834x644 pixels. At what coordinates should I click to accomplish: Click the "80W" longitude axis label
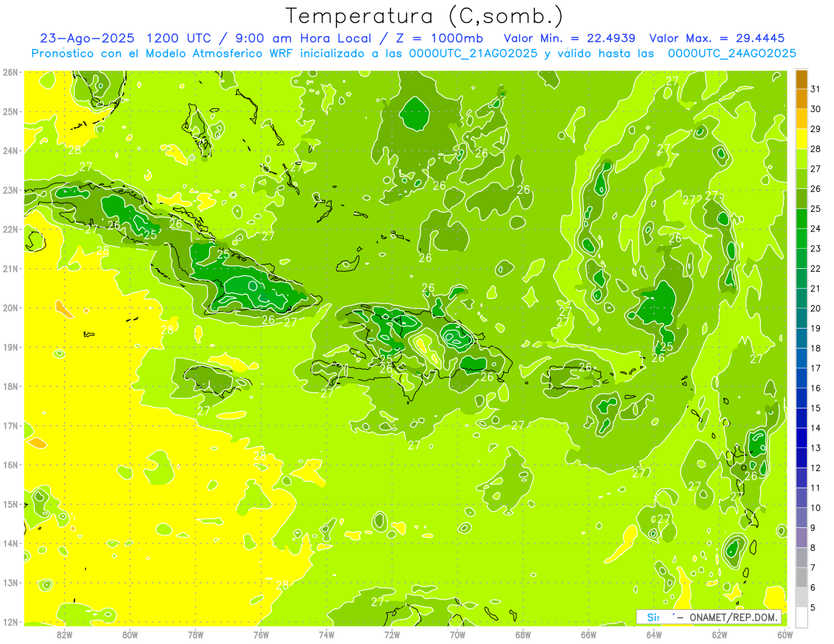(130, 634)
